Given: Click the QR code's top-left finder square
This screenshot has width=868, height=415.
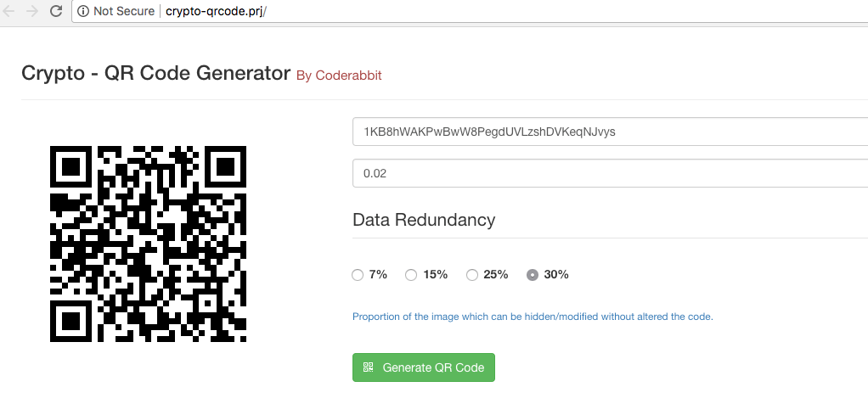Looking at the screenshot, I should click(71, 166).
